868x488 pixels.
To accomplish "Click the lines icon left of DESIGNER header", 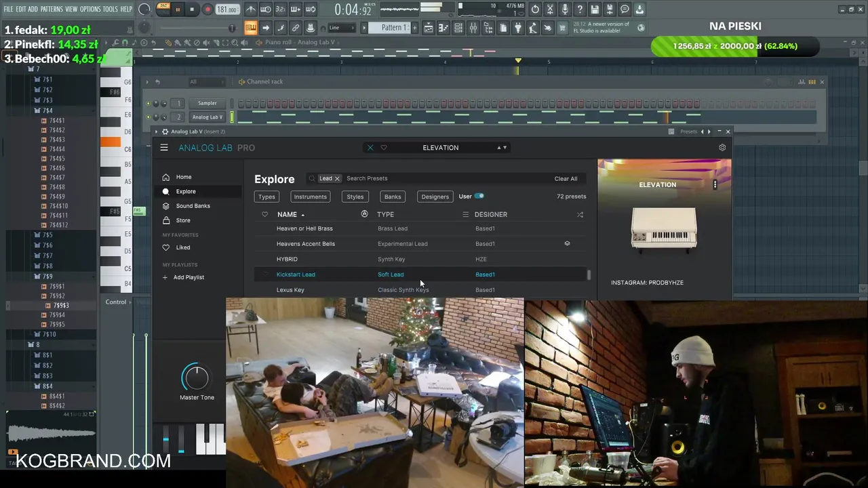I will [465, 214].
